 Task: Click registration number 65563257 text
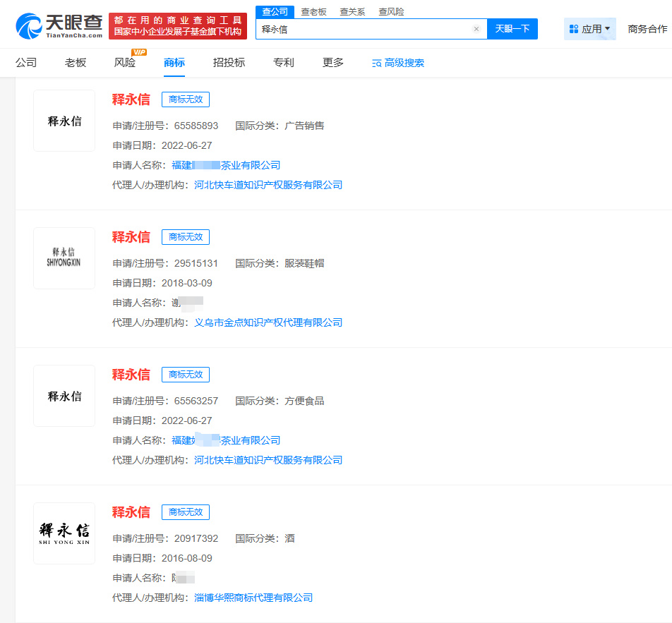pos(196,401)
